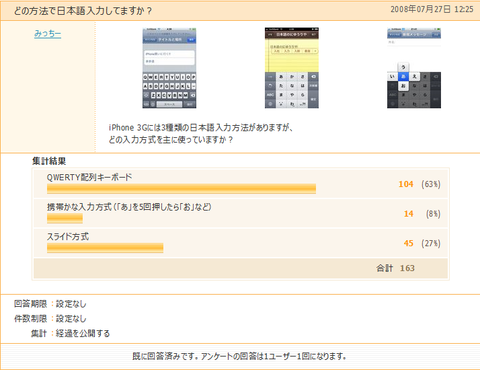Open the yellow notes kana keyboard thumbnail

(x=292, y=68)
